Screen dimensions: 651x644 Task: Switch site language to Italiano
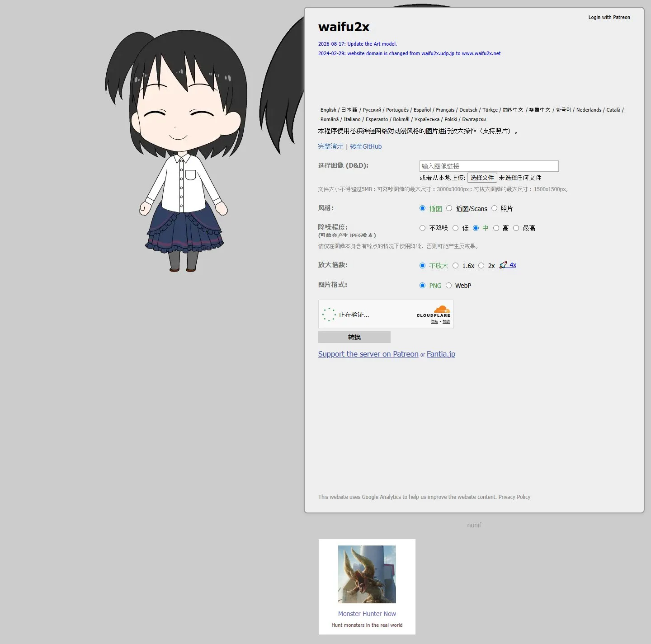click(352, 119)
